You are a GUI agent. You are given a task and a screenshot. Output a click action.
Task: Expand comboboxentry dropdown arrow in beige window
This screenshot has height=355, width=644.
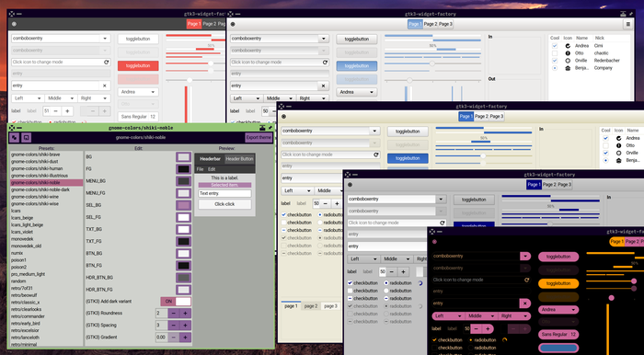click(374, 131)
